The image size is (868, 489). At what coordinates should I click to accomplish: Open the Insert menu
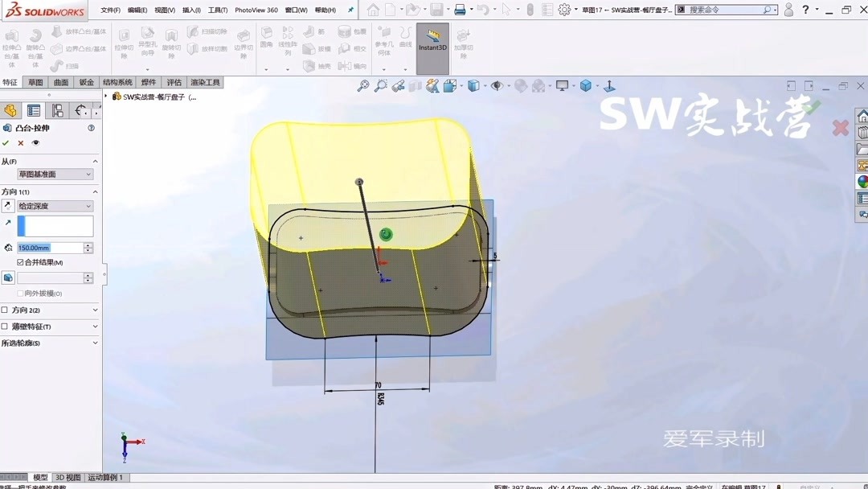[x=190, y=10]
